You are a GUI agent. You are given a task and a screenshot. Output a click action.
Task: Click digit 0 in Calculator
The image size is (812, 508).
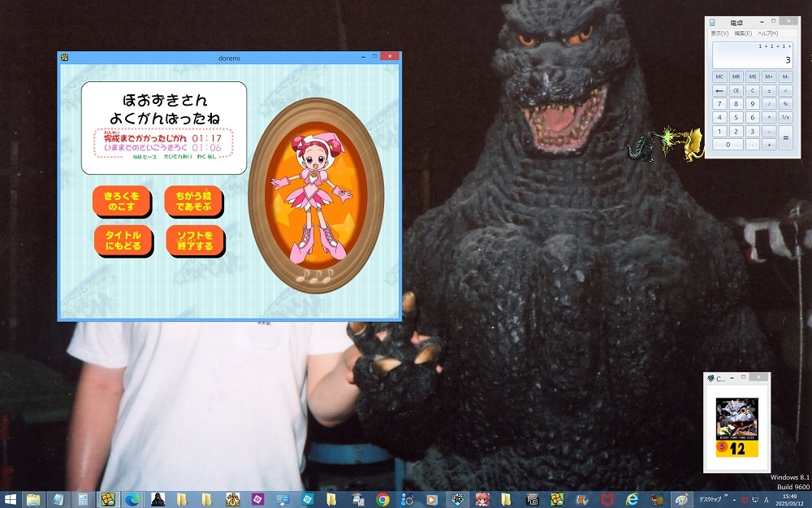coord(728,145)
